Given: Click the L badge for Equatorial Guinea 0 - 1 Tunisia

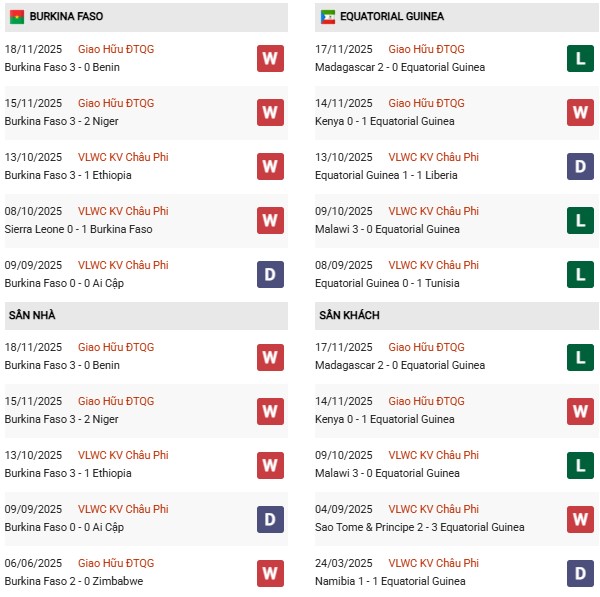Looking at the screenshot, I should click(580, 275).
